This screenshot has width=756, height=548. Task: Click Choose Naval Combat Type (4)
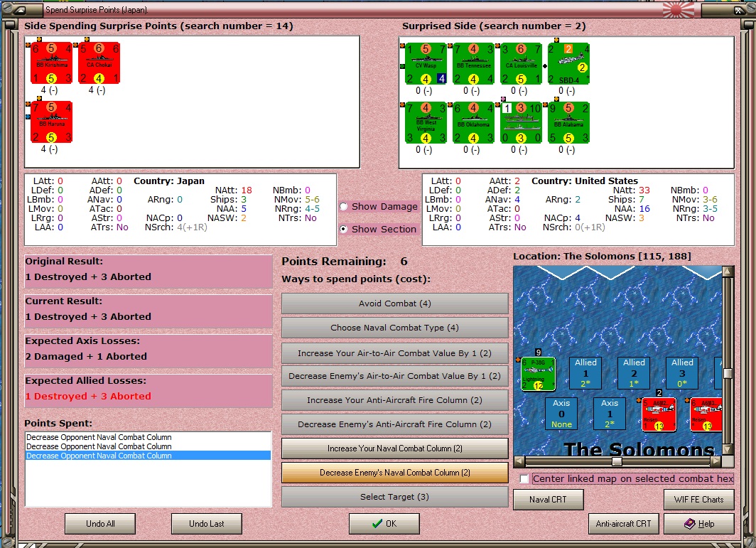pyautogui.click(x=395, y=328)
